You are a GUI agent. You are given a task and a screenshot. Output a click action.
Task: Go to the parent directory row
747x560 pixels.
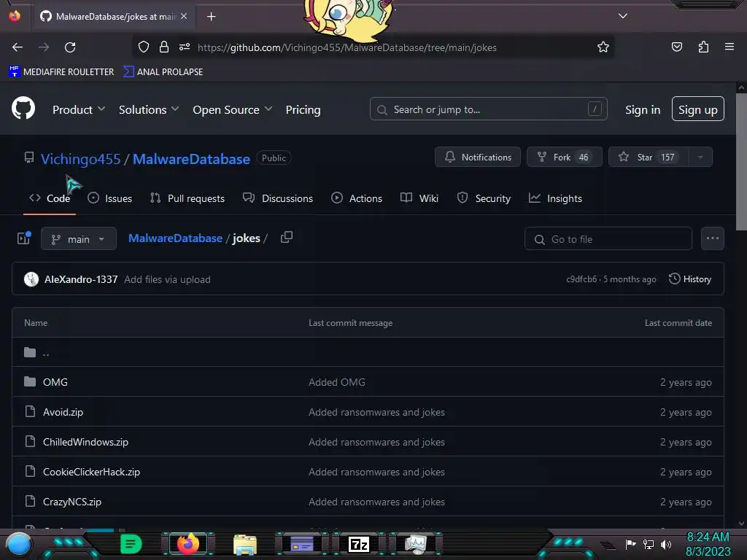[x=368, y=352]
